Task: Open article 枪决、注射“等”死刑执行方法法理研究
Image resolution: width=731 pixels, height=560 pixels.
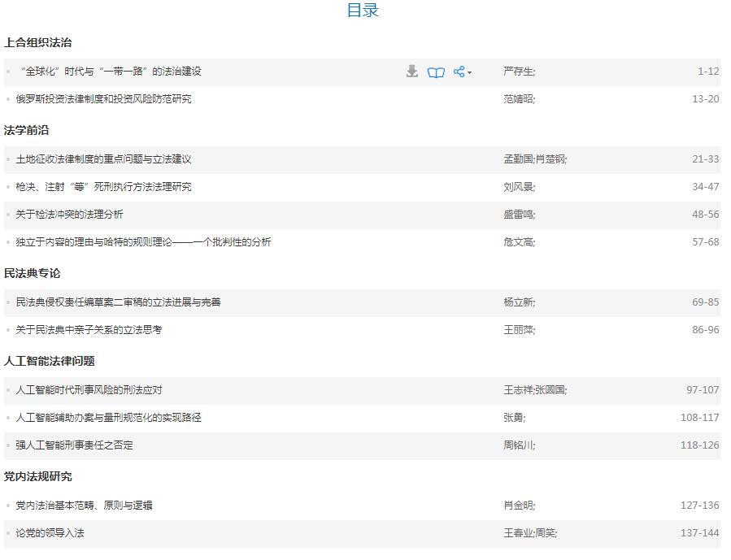Action: [103, 187]
